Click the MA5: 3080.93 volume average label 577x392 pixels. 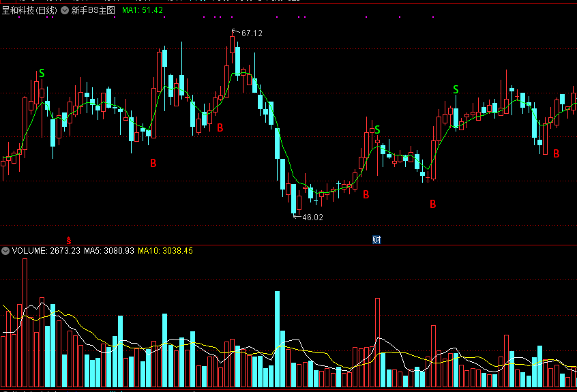pyautogui.click(x=109, y=251)
